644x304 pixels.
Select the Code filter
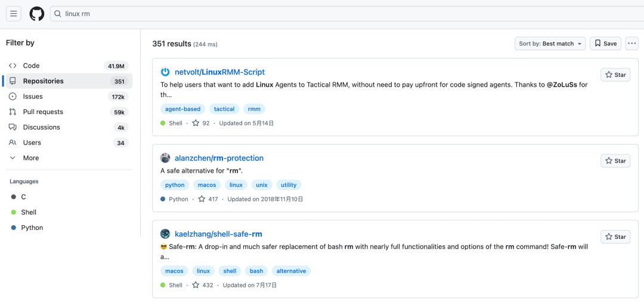[x=69, y=66]
